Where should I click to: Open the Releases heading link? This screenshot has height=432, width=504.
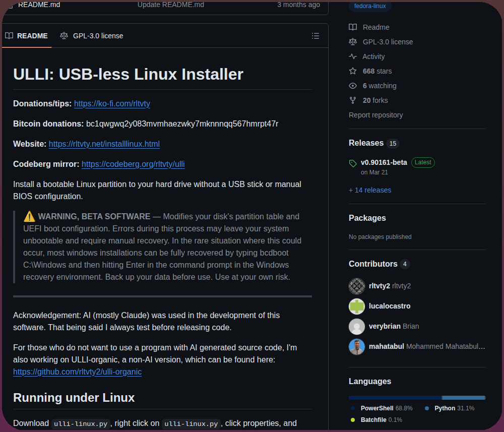pos(366,143)
